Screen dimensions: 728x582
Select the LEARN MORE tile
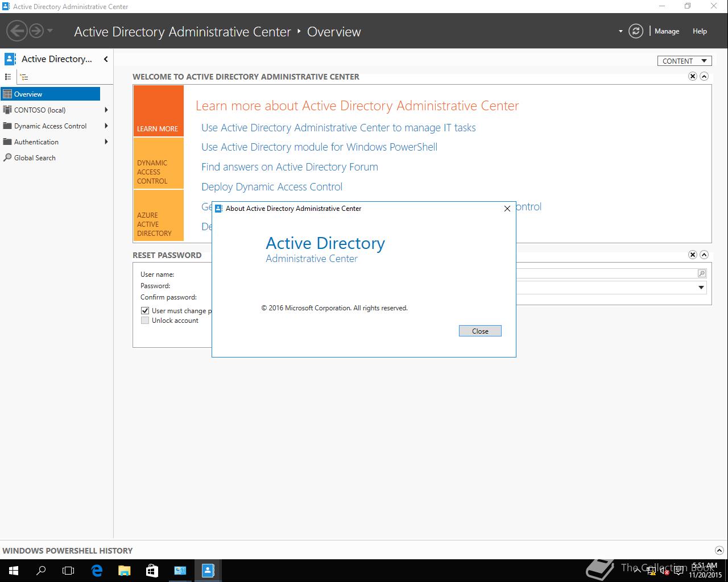[159, 111]
